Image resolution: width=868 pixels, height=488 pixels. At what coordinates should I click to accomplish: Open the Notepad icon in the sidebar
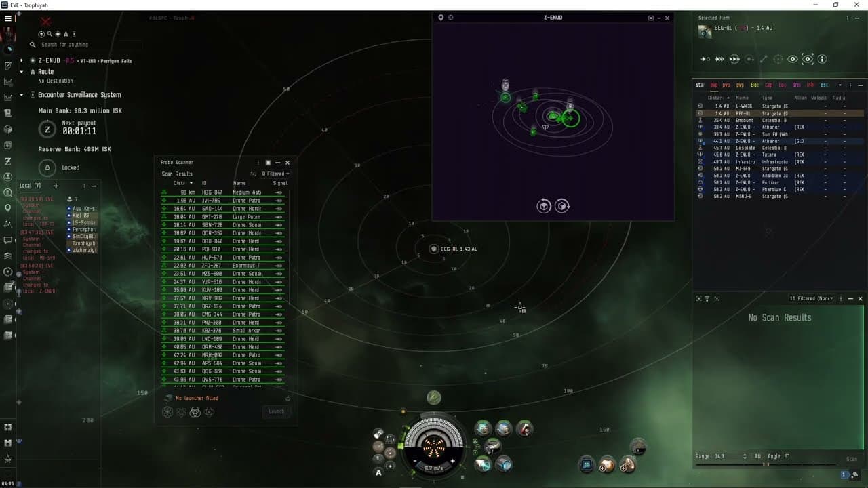[8, 66]
